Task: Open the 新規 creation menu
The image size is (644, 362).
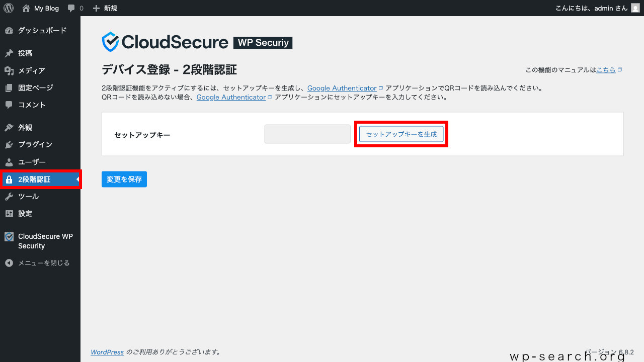Action: (x=105, y=8)
